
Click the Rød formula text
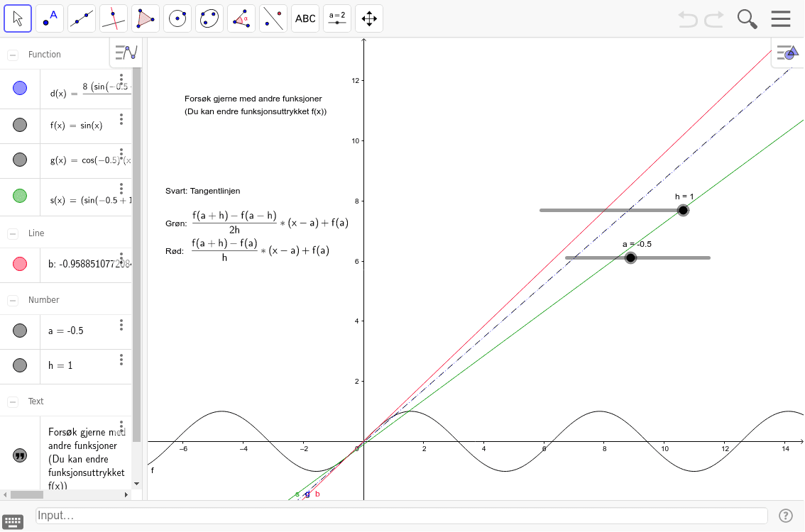coord(248,250)
